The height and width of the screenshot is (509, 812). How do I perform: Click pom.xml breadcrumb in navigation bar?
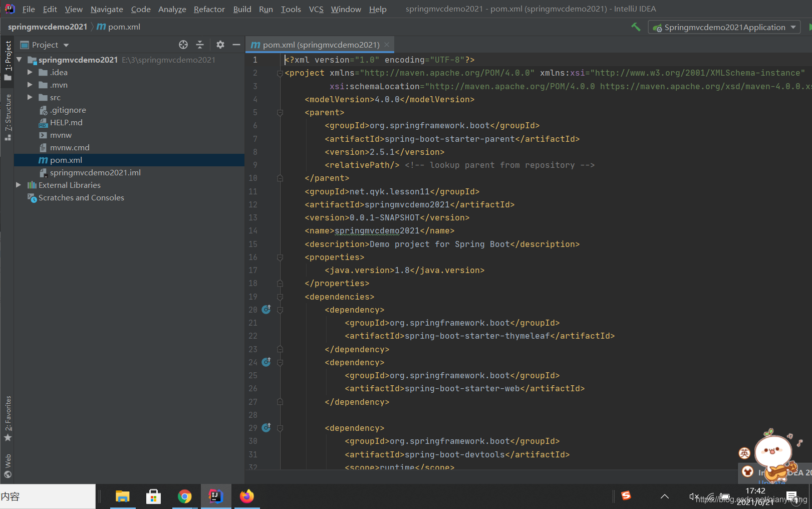[x=118, y=27]
